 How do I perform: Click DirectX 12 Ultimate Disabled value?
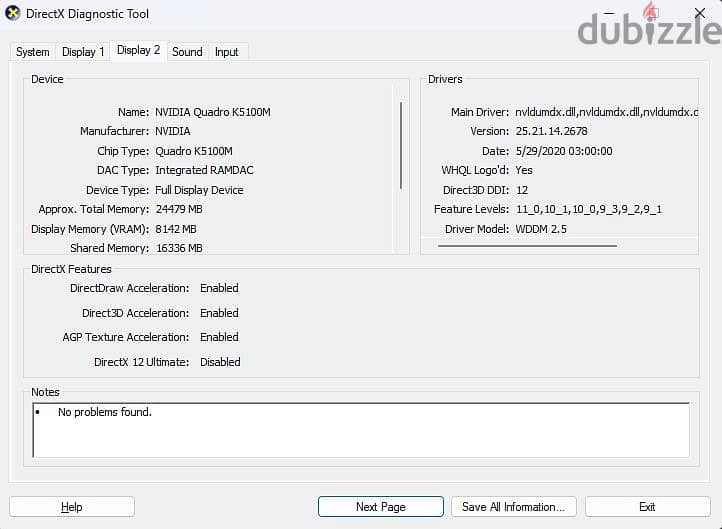(220, 362)
